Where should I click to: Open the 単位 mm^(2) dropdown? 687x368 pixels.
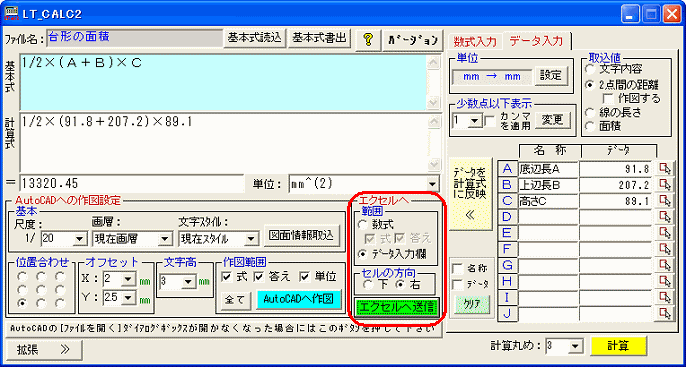coord(432,184)
